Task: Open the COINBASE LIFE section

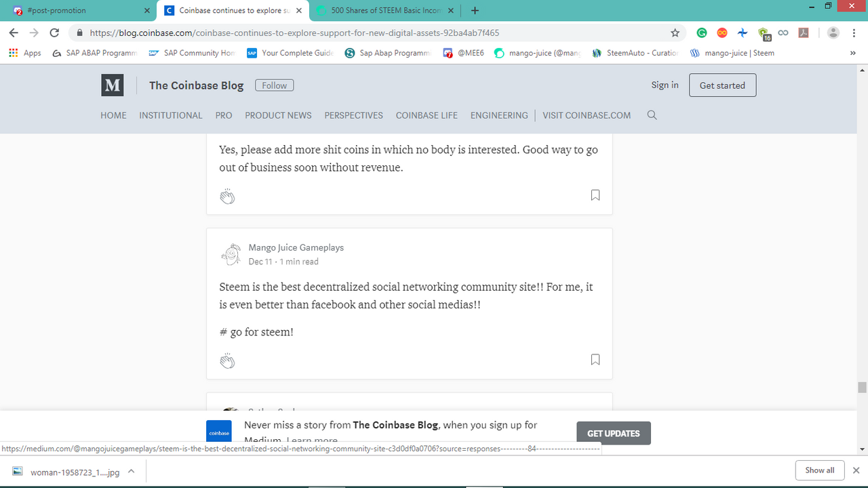Action: pos(427,115)
